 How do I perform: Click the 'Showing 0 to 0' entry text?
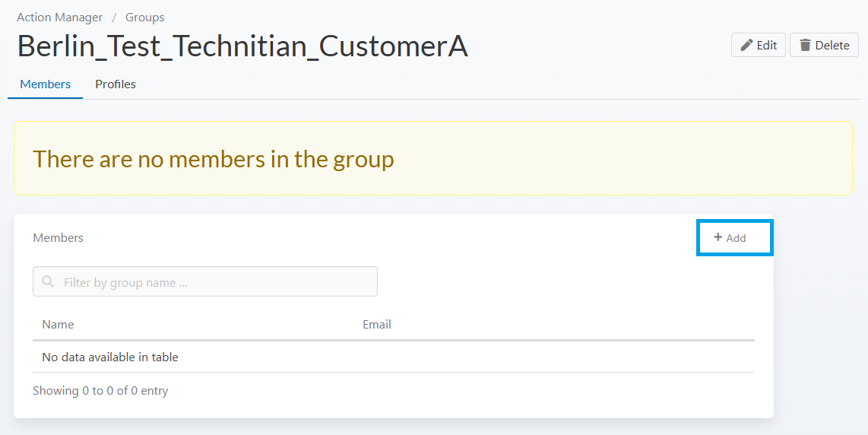(x=100, y=391)
